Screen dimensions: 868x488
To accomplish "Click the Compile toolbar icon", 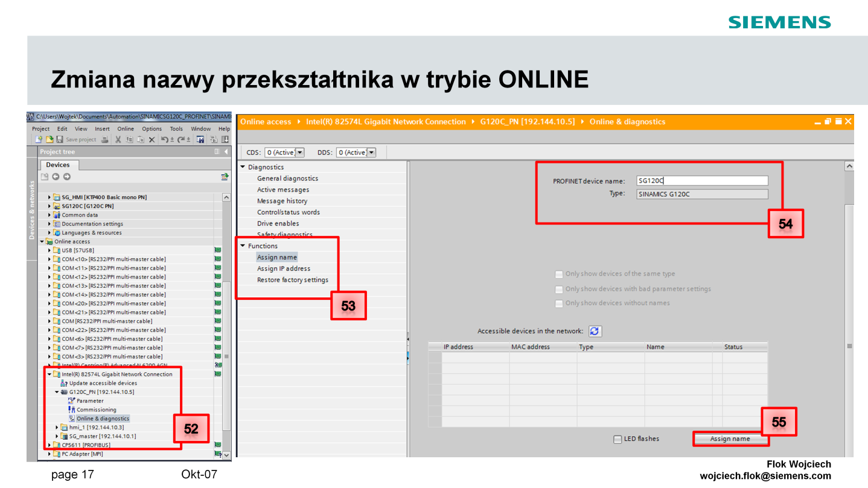I will tap(214, 139).
